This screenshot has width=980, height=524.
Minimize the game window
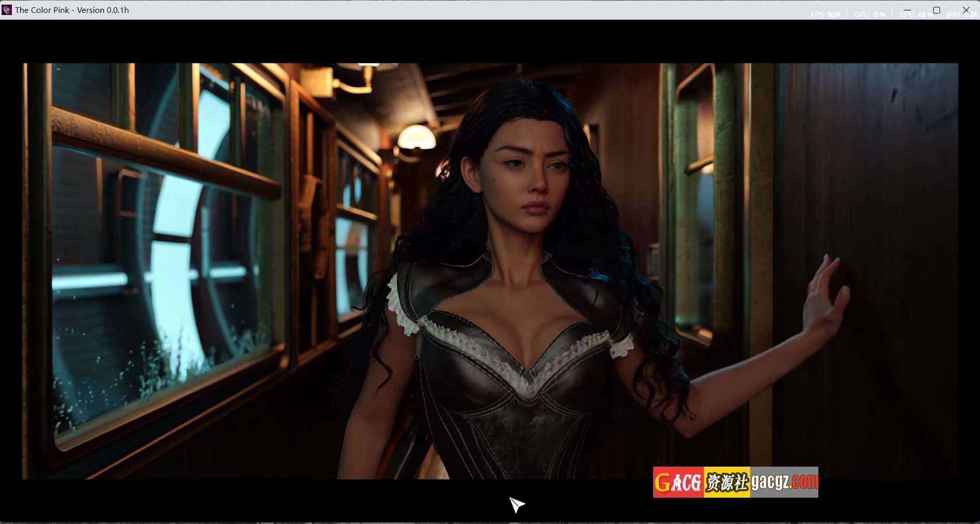[x=907, y=10]
